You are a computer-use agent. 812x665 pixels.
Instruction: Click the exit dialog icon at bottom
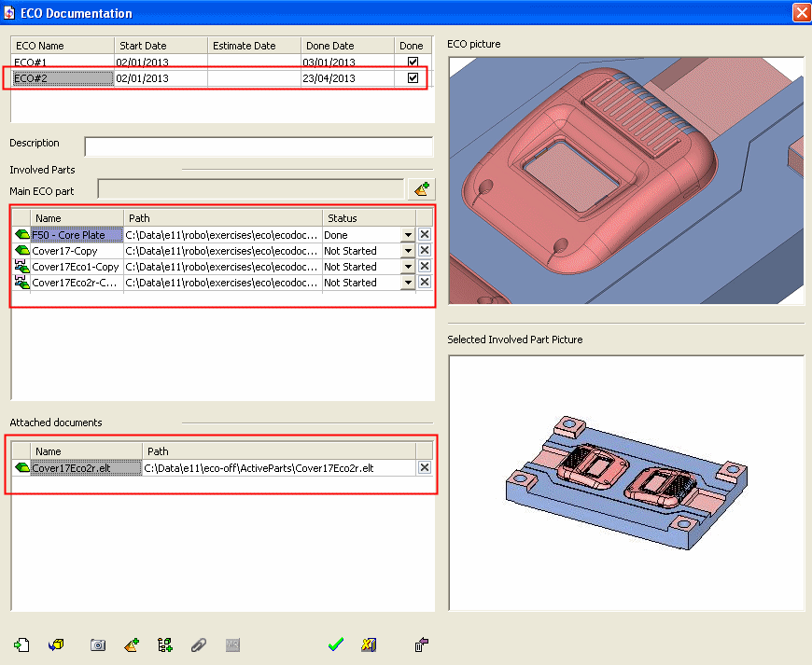(x=422, y=644)
